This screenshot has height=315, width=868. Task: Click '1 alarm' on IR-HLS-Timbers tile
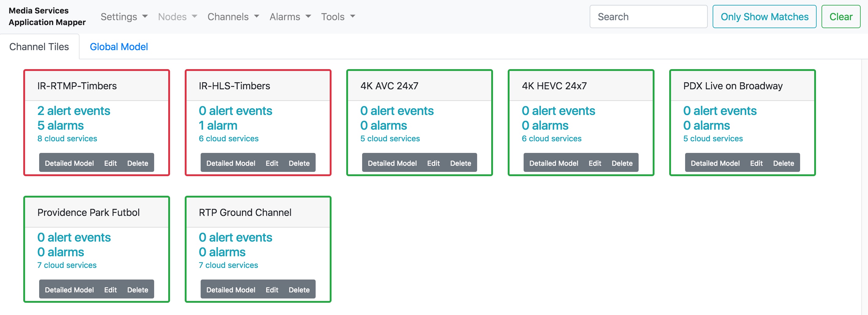(218, 126)
